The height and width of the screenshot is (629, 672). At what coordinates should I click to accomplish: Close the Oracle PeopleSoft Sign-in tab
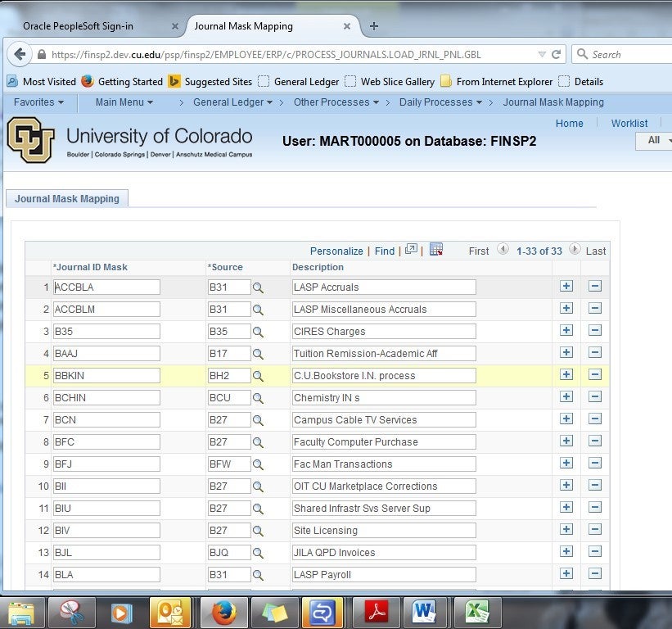click(175, 26)
